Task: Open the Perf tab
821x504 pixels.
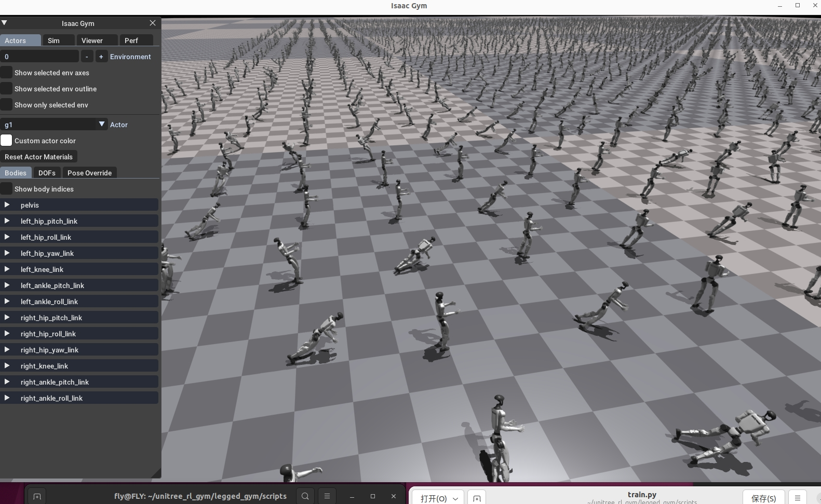Action: [x=136, y=40]
